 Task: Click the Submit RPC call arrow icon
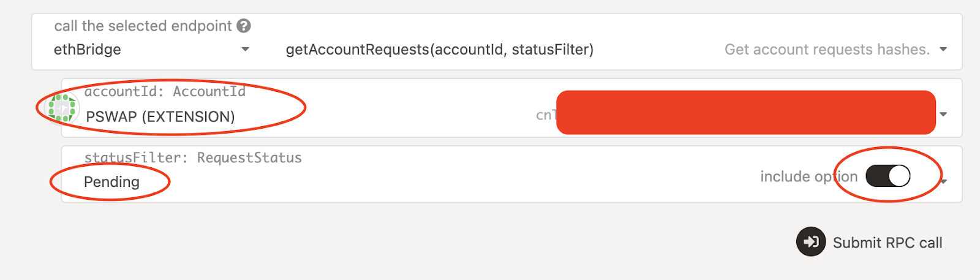coord(811,242)
